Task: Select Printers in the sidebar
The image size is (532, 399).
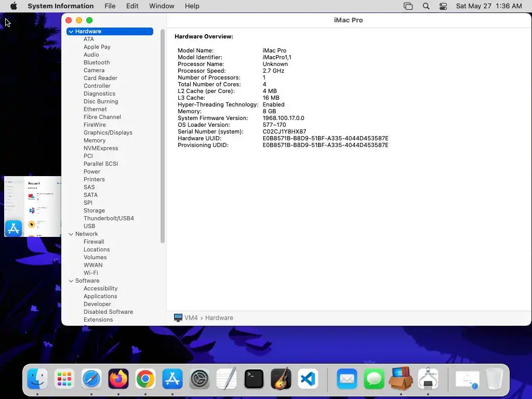Action: coord(94,179)
